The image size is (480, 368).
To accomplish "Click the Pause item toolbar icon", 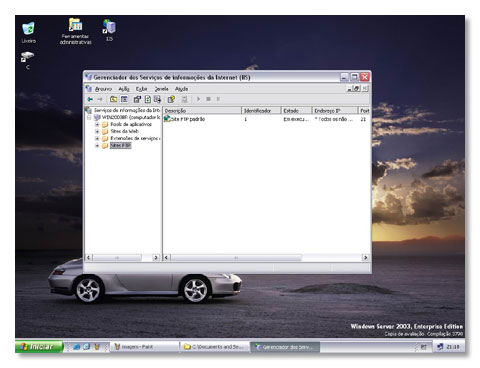I will pos(218,99).
